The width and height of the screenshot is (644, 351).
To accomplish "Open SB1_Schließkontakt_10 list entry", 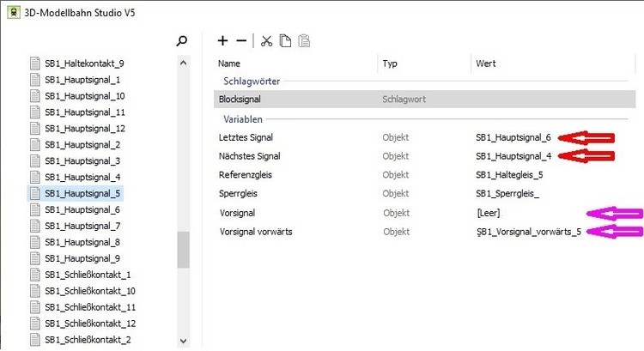I will coord(88,291).
